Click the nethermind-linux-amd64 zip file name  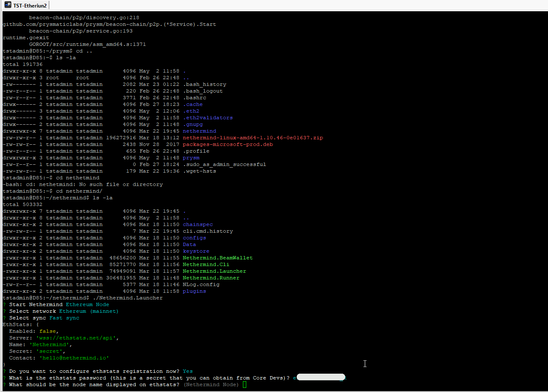click(x=253, y=138)
